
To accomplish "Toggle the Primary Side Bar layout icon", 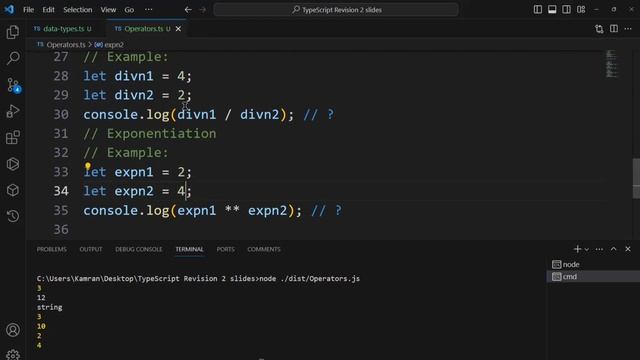I will tap(538, 9).
